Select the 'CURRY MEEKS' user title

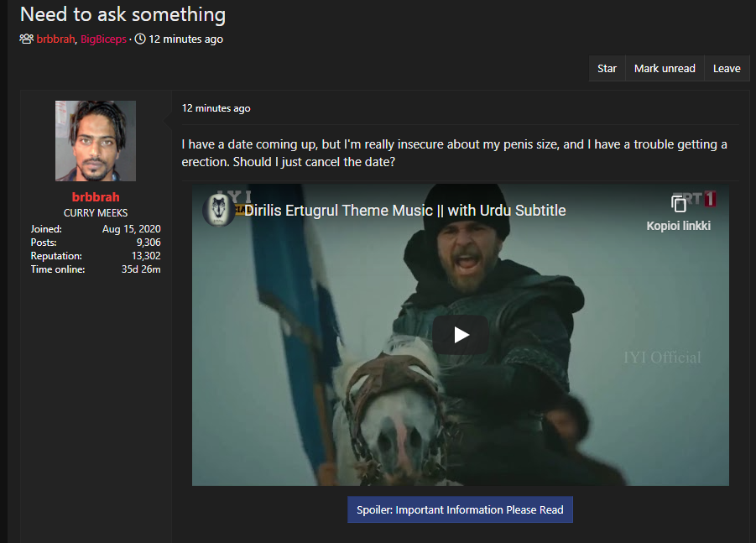point(96,212)
